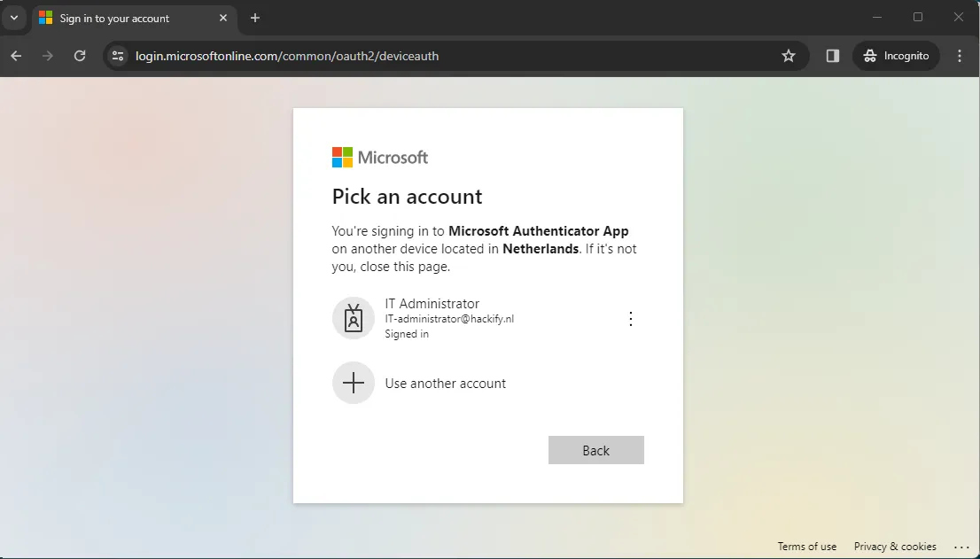Open account options for IT Administrator

pyautogui.click(x=631, y=318)
